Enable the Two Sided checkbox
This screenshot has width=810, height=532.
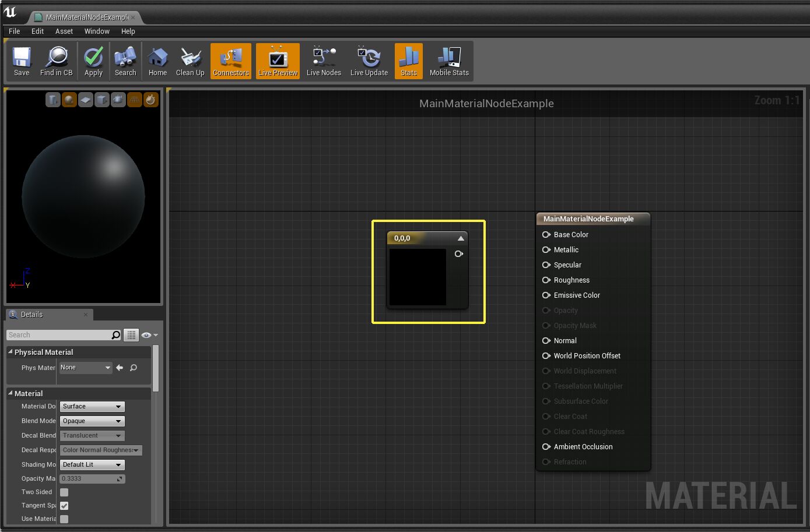coord(64,492)
